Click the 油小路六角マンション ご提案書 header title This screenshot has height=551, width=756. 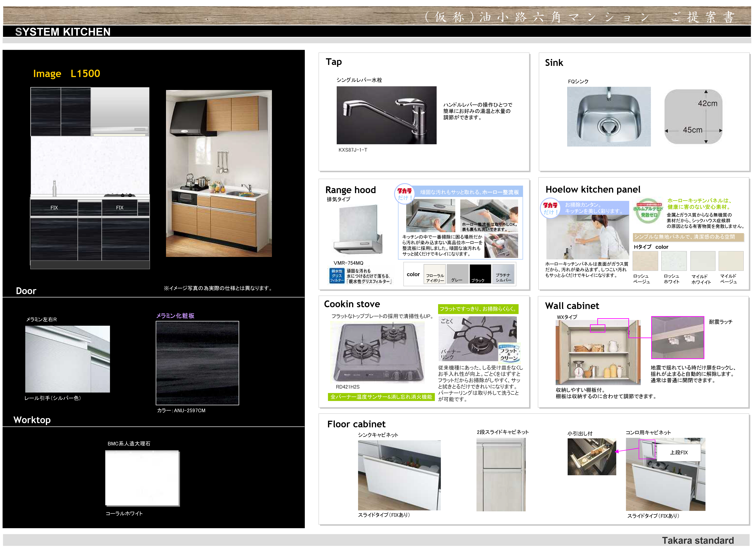(x=579, y=17)
